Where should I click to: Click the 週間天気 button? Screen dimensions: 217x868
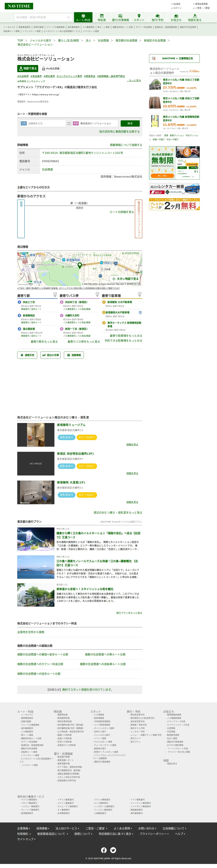coord(27,355)
